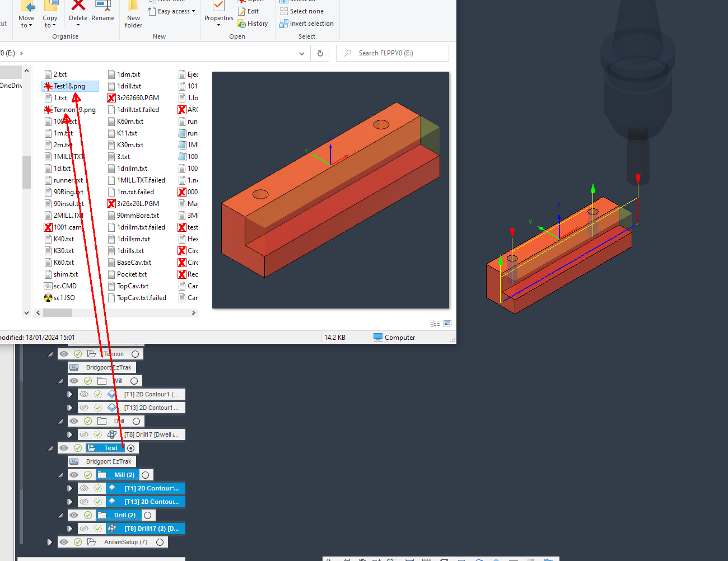The height and width of the screenshot is (561, 728).
Task: Collapse the Drill (2) folder node
Action: [x=60, y=515]
